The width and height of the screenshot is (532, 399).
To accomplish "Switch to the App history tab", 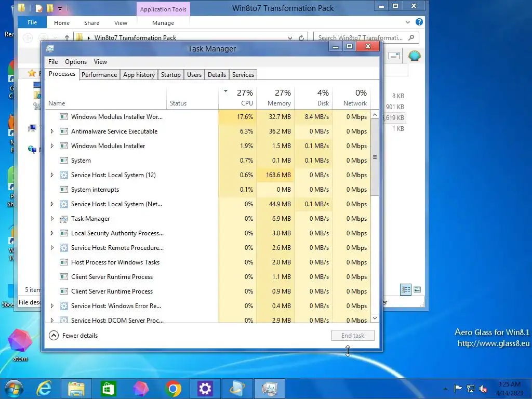I will coord(139,75).
